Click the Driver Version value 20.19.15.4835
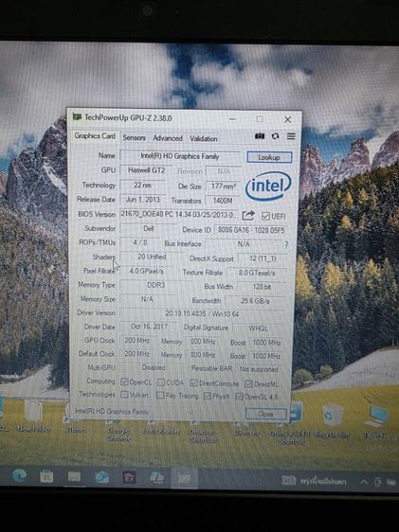 click(x=203, y=314)
